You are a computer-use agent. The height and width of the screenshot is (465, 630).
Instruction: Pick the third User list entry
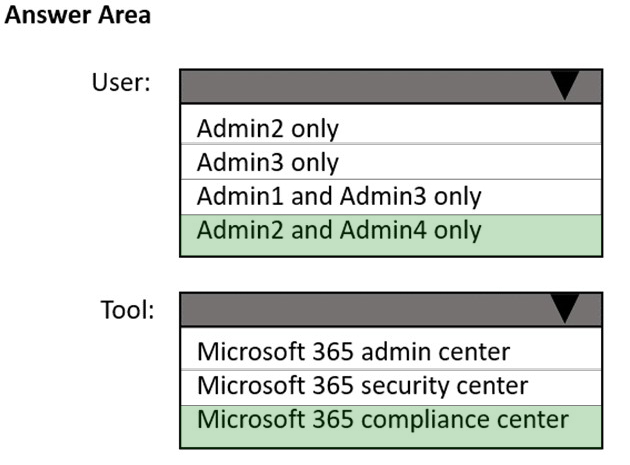(x=391, y=197)
